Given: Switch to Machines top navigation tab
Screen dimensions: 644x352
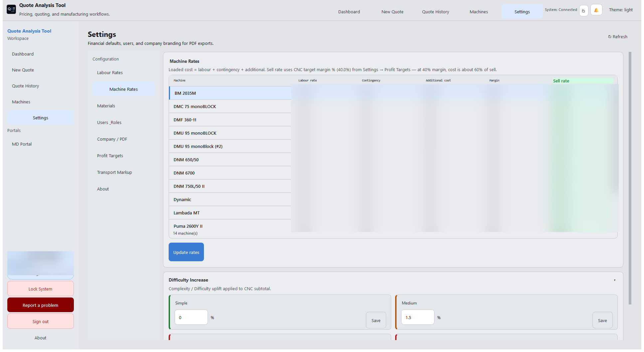Looking at the screenshot, I should tap(479, 12).
